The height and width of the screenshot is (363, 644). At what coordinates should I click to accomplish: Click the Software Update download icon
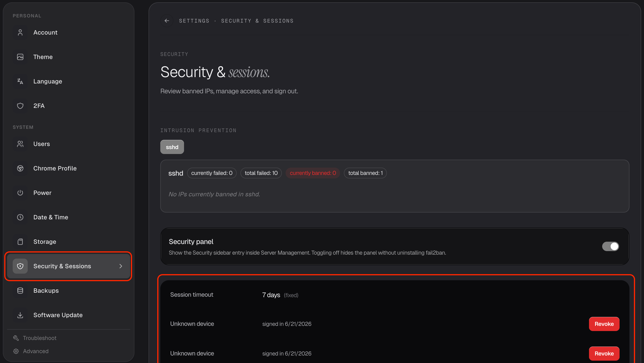point(20,315)
